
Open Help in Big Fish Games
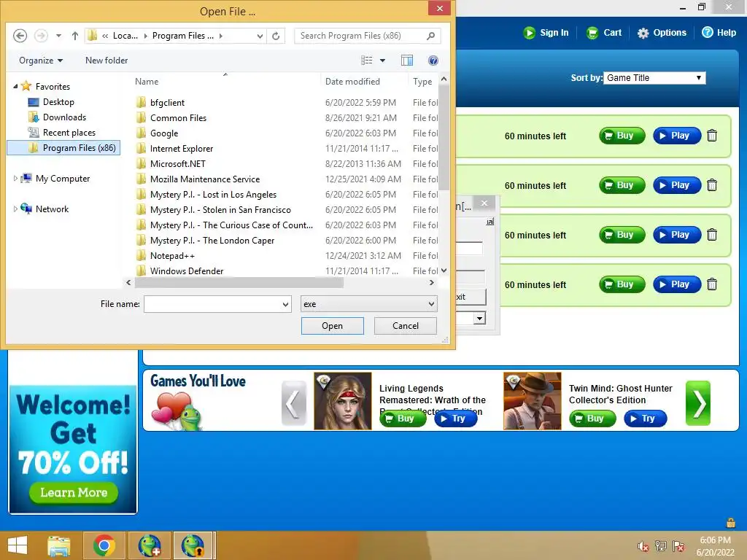tap(719, 33)
